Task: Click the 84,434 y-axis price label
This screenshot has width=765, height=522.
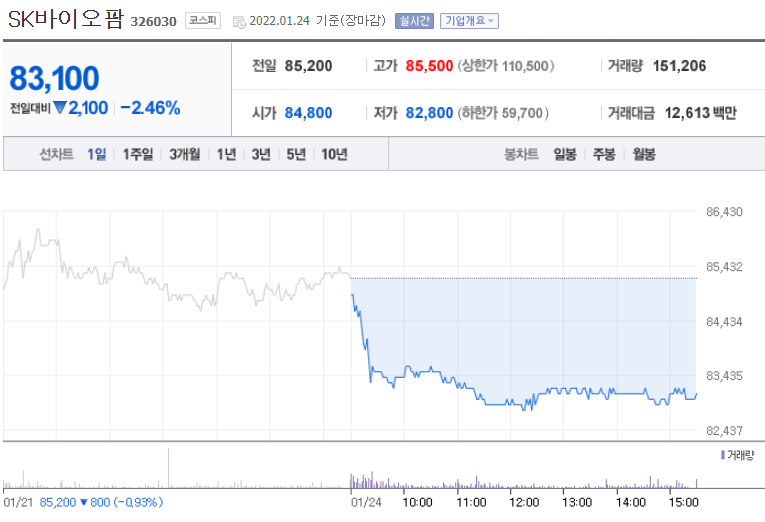Action: click(724, 321)
